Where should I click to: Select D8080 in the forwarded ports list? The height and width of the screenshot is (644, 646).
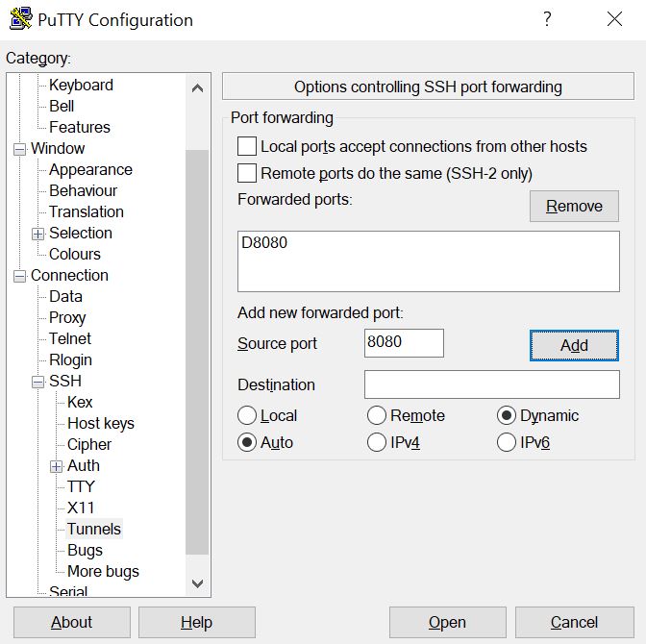pyautogui.click(x=265, y=243)
